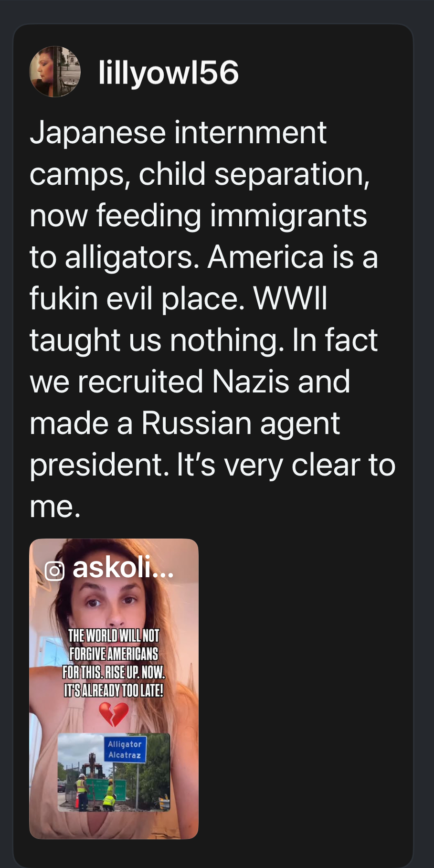This screenshot has width=434, height=868.
Task: Open the askoli... Instagram account label
Action: coord(123,568)
